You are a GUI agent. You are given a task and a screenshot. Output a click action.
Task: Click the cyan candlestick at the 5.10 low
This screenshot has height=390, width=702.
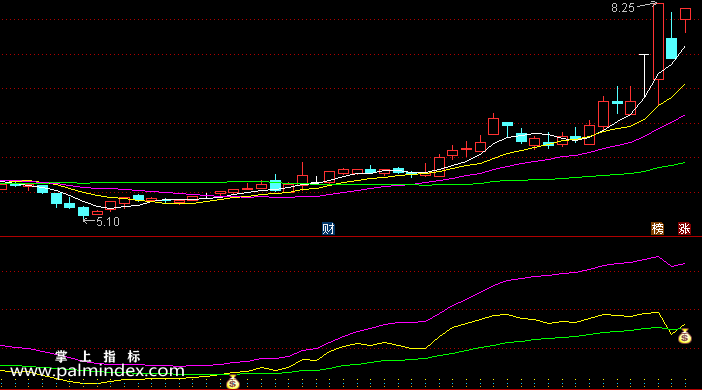(83, 212)
